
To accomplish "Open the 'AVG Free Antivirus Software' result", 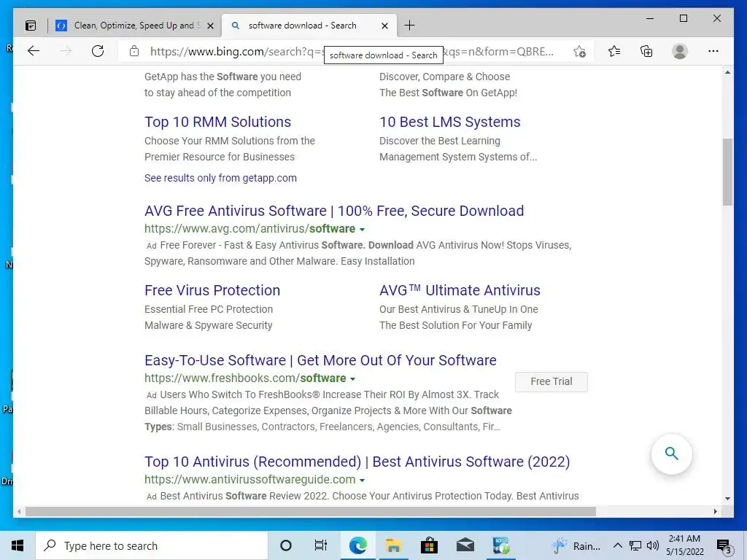I will point(334,211).
